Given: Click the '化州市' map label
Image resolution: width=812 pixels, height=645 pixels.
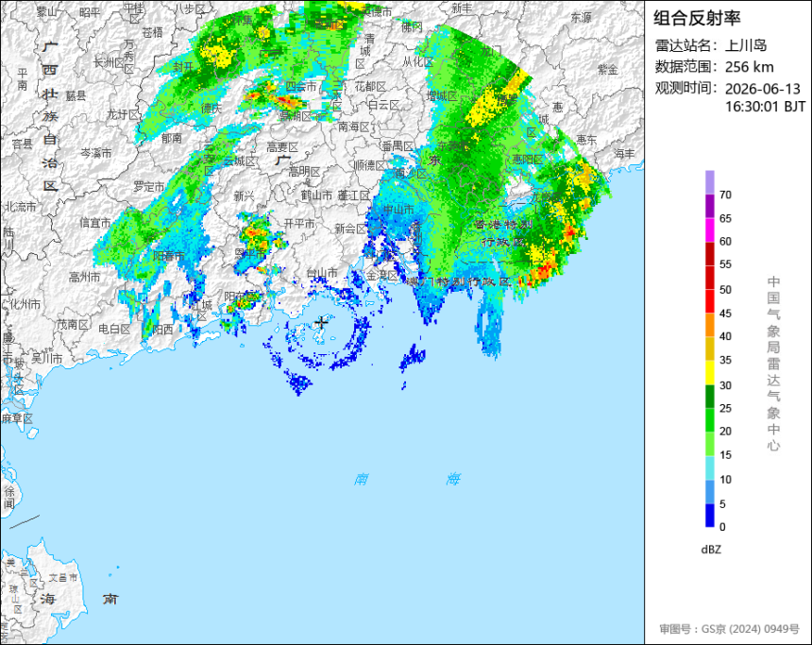Looking at the screenshot, I should [x=25, y=304].
